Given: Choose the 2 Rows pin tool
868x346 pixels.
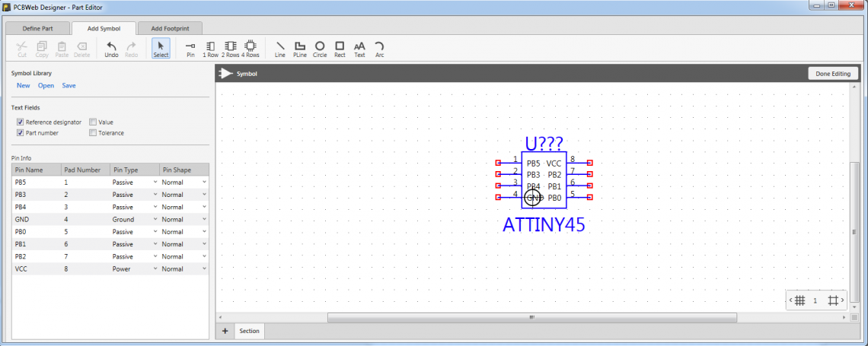Looking at the screenshot, I should point(230,49).
